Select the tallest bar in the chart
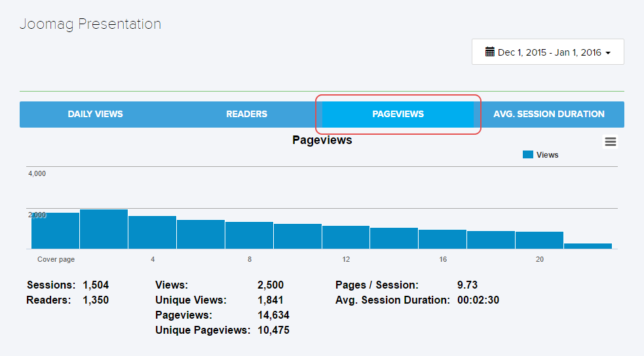This screenshot has height=356, width=644. (104, 229)
